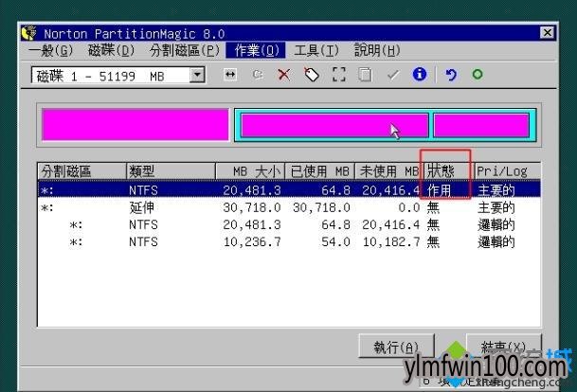Screen dimensions: 577x392
Task: Select the first primary partition block in disk map
Action: pyautogui.click(x=135, y=125)
